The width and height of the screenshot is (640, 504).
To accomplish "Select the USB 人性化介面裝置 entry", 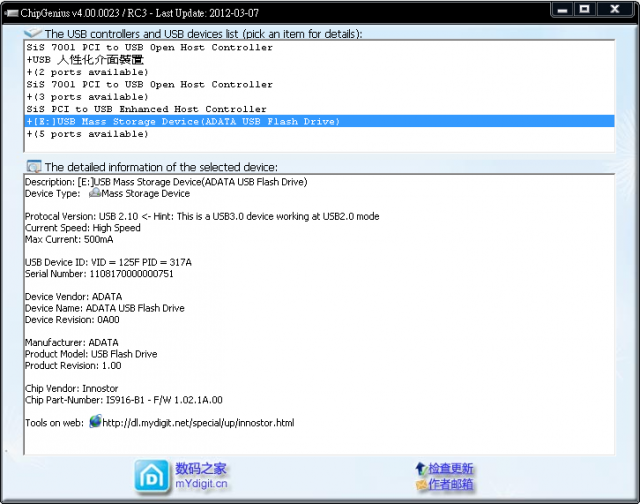I will coord(319,60).
